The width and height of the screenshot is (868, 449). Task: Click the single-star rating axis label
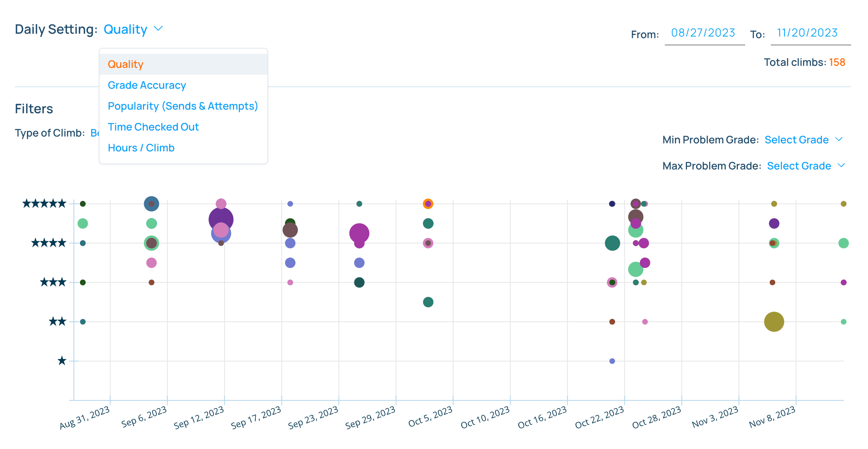point(62,361)
